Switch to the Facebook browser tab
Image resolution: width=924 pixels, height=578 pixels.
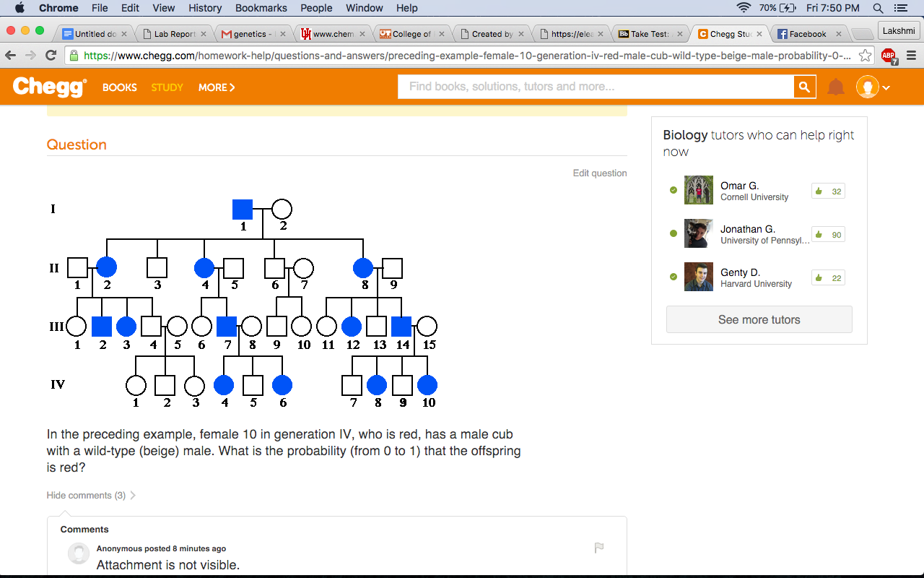pos(803,33)
